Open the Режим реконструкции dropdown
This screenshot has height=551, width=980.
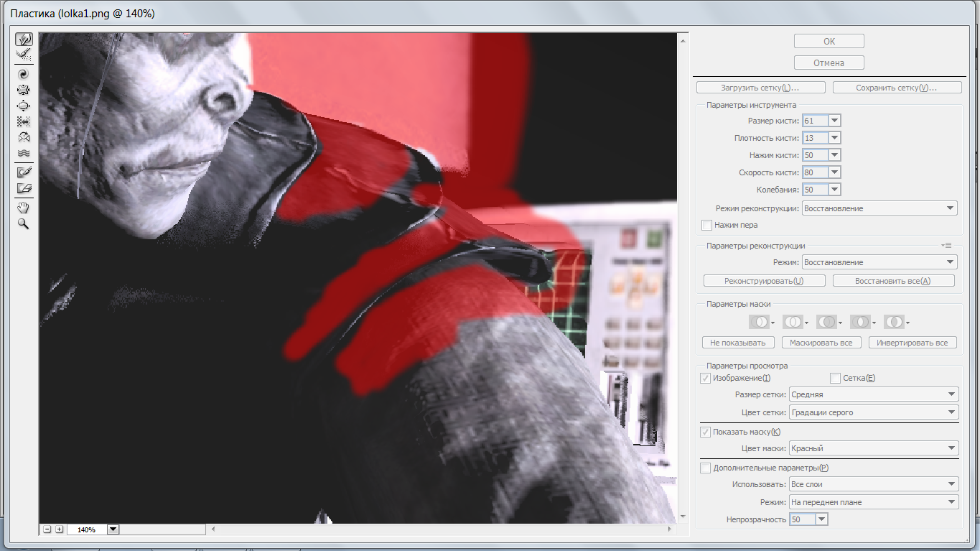(879, 208)
